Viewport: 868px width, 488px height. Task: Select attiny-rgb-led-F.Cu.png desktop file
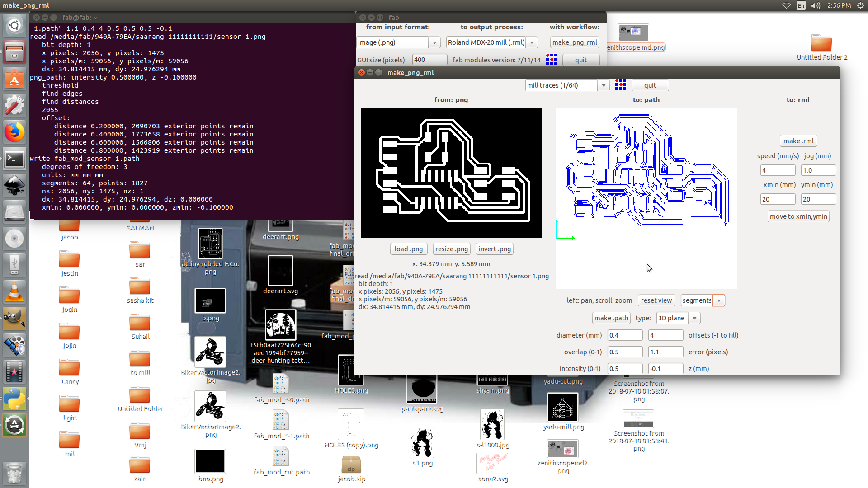(210, 252)
